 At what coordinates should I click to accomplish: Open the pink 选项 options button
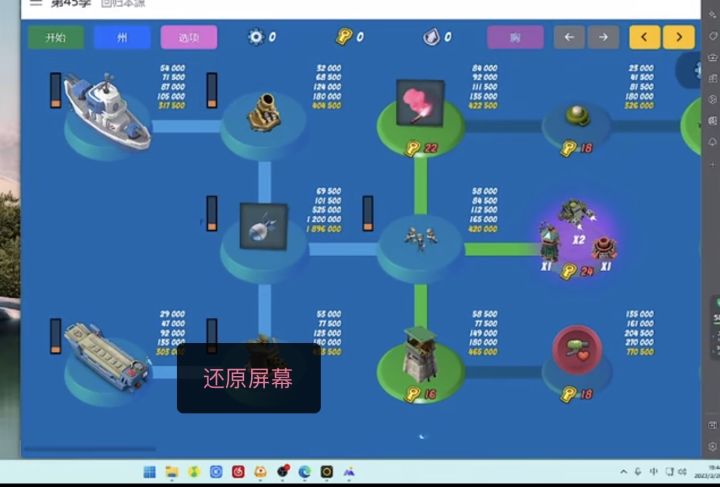coord(189,37)
